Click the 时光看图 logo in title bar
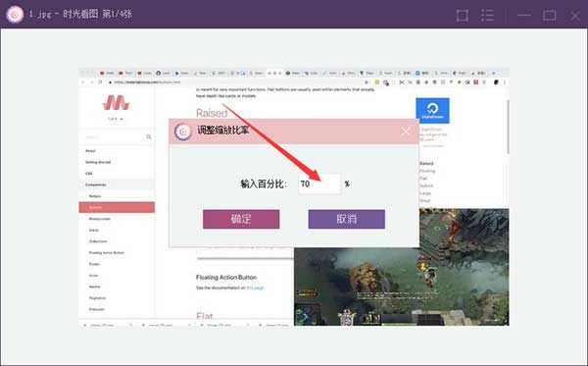 tap(15, 15)
